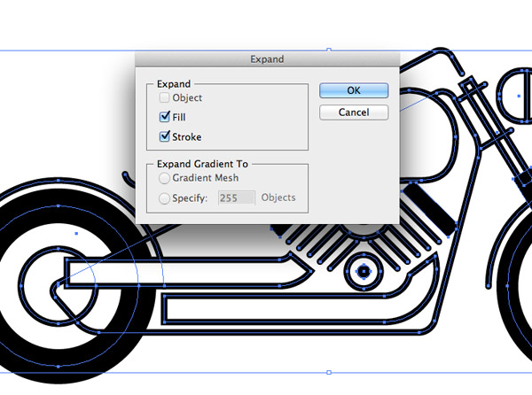Click the Expand Gradient To label
This screenshot has width=532, height=395.
[202, 164]
